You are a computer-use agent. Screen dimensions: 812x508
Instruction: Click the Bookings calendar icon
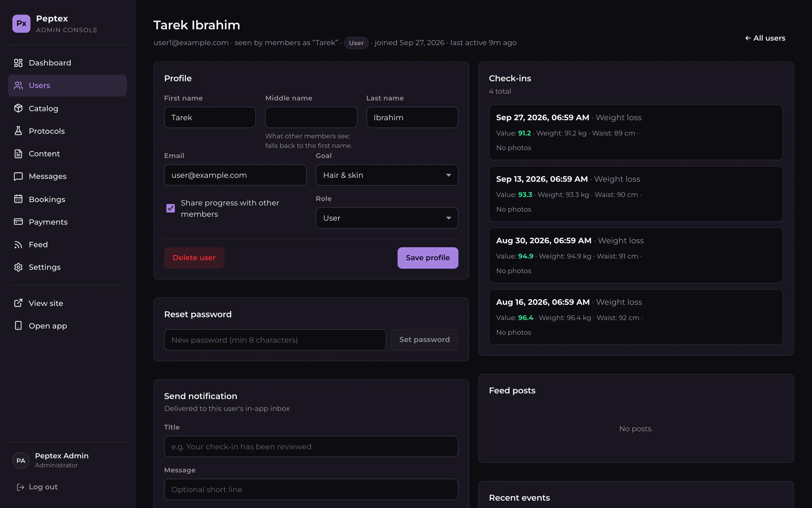pos(18,199)
